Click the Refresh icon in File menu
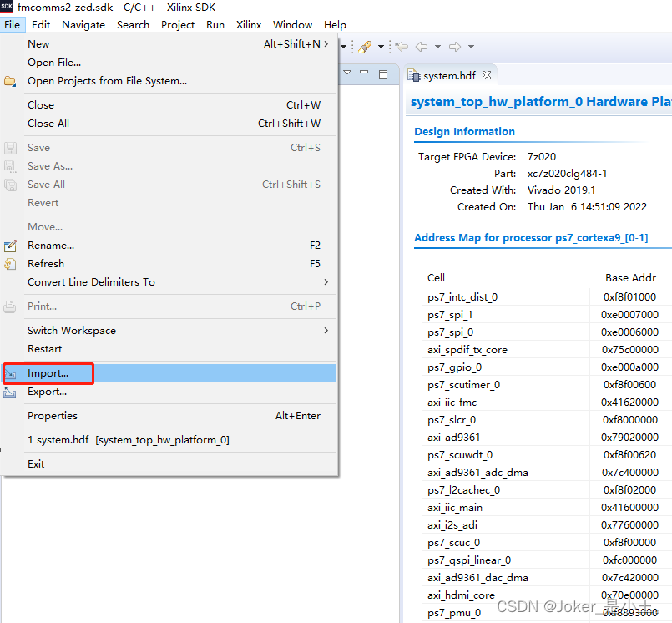The image size is (672, 623). click(x=10, y=264)
